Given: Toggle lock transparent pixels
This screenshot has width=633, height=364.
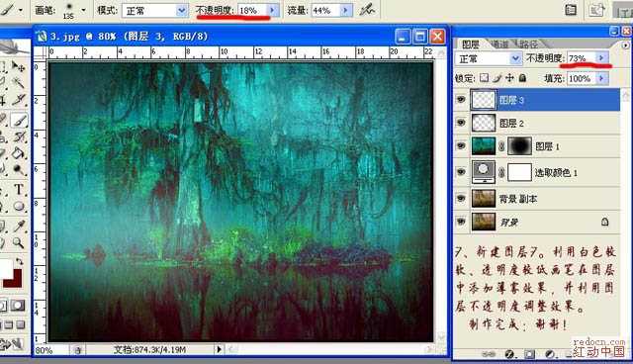Looking at the screenshot, I should tap(484, 78).
